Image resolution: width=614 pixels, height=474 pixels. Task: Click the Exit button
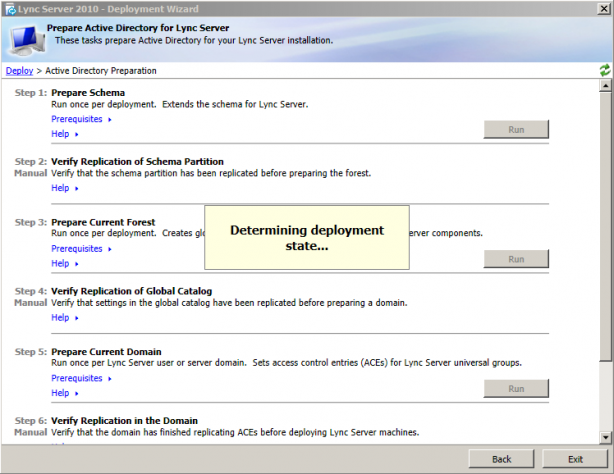[x=575, y=459]
